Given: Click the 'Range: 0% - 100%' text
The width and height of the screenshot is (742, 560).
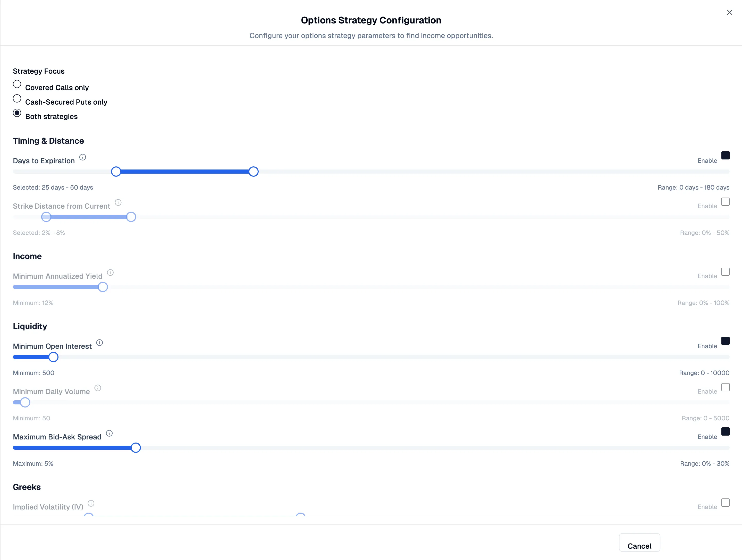Looking at the screenshot, I should [703, 303].
